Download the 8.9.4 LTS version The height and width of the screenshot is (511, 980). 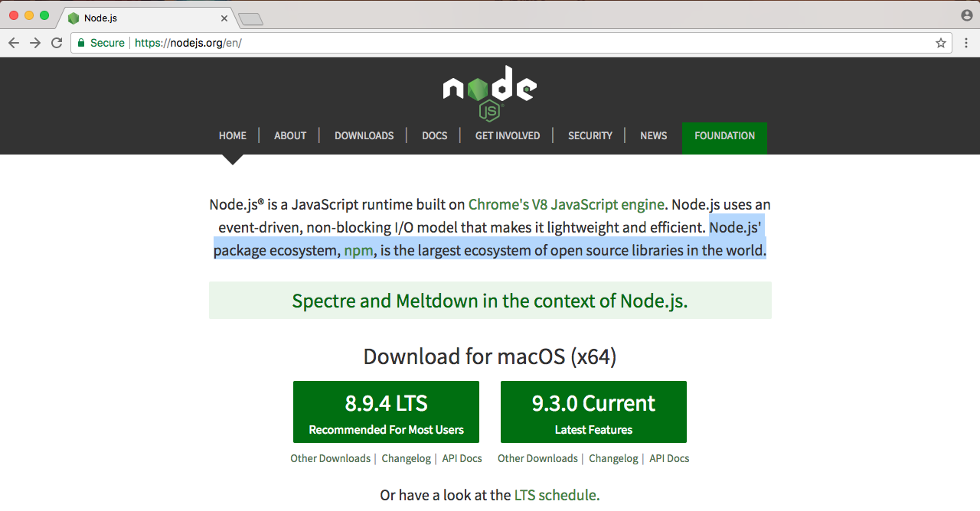[386, 412]
